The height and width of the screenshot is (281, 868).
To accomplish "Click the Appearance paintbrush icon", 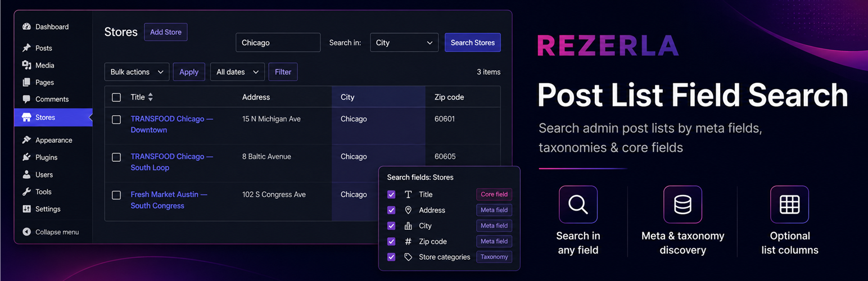I will click(x=26, y=140).
